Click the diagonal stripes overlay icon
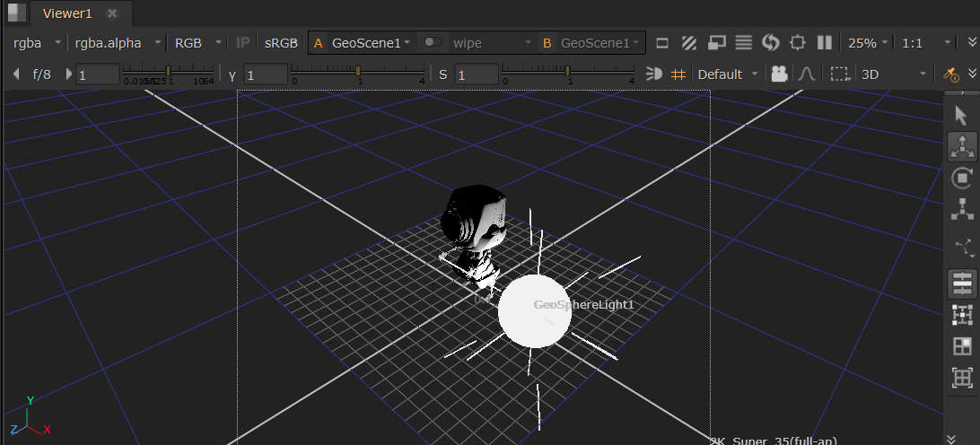The width and height of the screenshot is (980, 445). [x=689, y=42]
